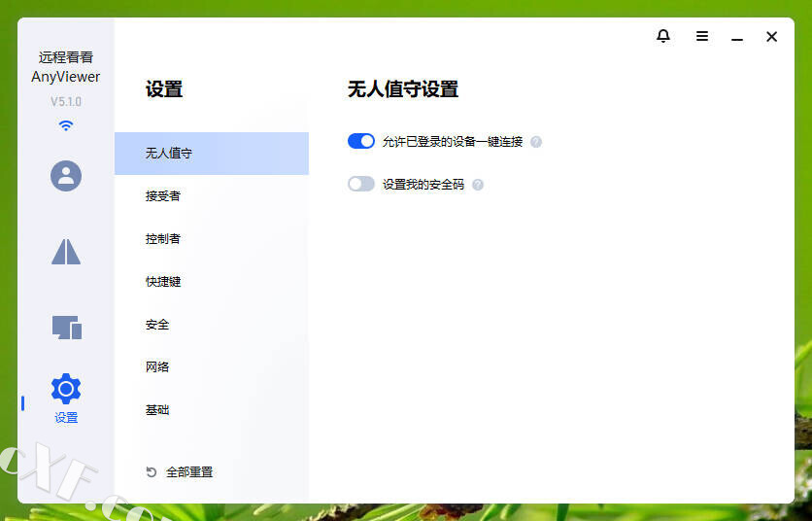Click help icon beside 允许已登录的设备一键连接

pos(536,142)
